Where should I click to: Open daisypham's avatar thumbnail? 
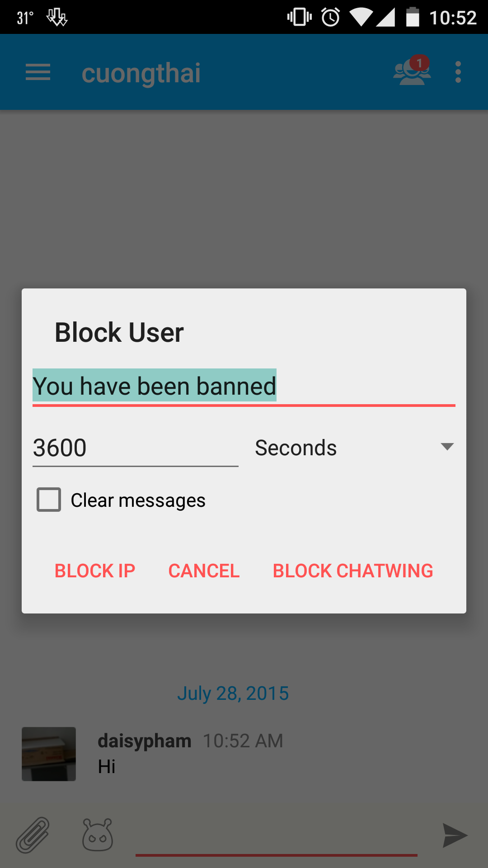click(49, 754)
